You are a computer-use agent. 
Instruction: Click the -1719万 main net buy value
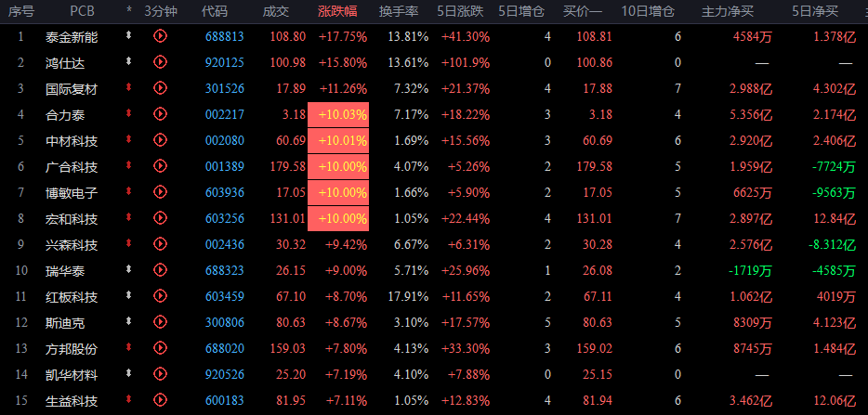pos(749,270)
